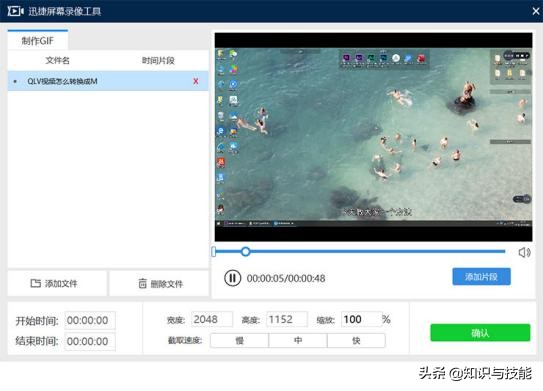Click the 文件名 column header

pyautogui.click(x=57, y=60)
